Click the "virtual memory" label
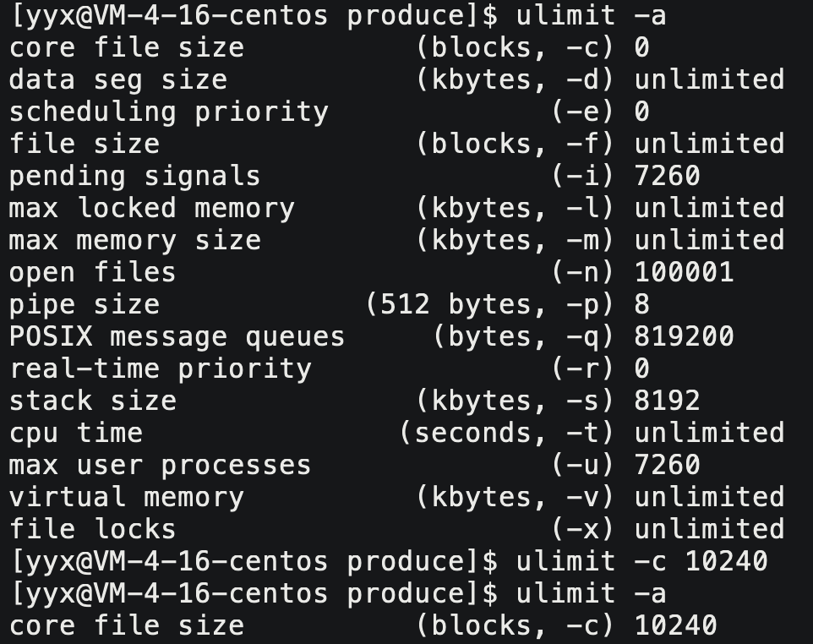Image resolution: width=813 pixels, height=644 pixels. click(127, 497)
